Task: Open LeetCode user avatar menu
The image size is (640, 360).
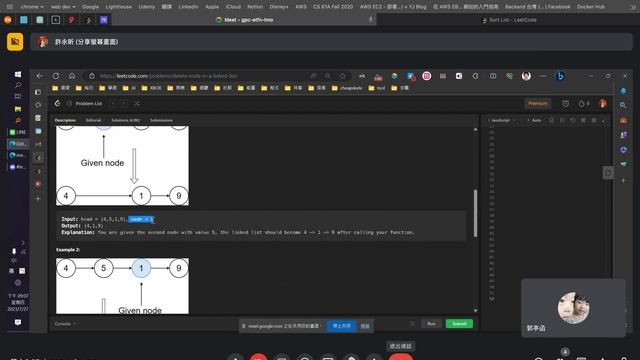Action: (x=602, y=104)
